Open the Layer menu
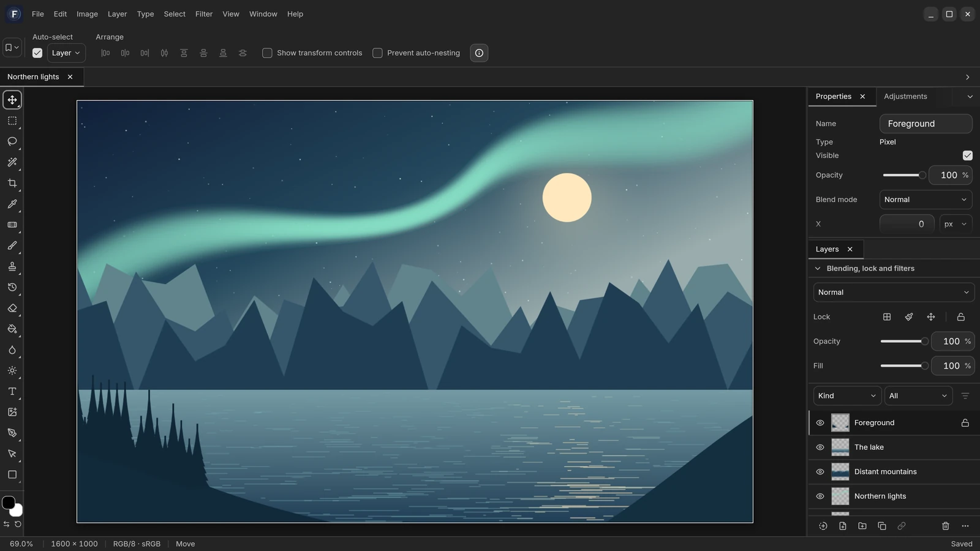This screenshot has height=551, width=980. click(117, 14)
